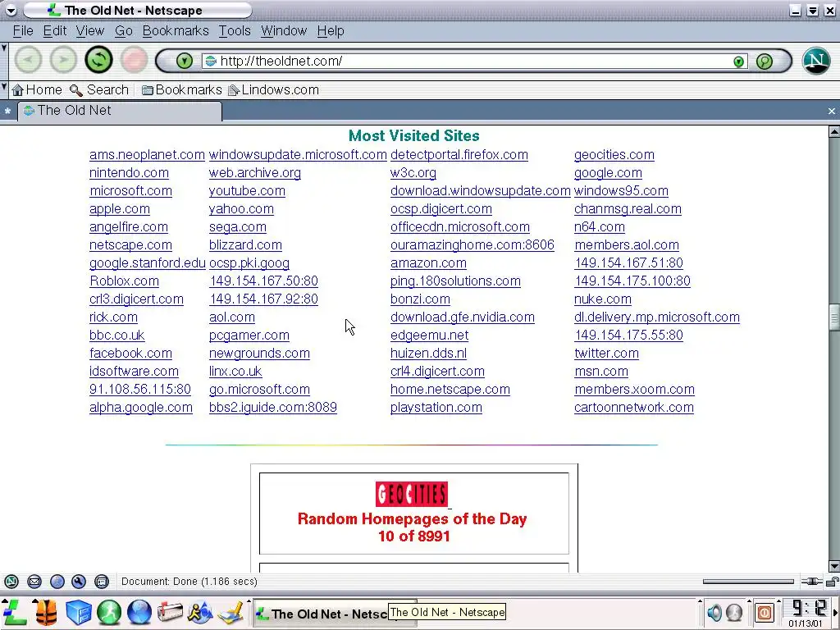Click the Back navigation arrow
This screenshot has height=630, width=840.
pos(28,59)
